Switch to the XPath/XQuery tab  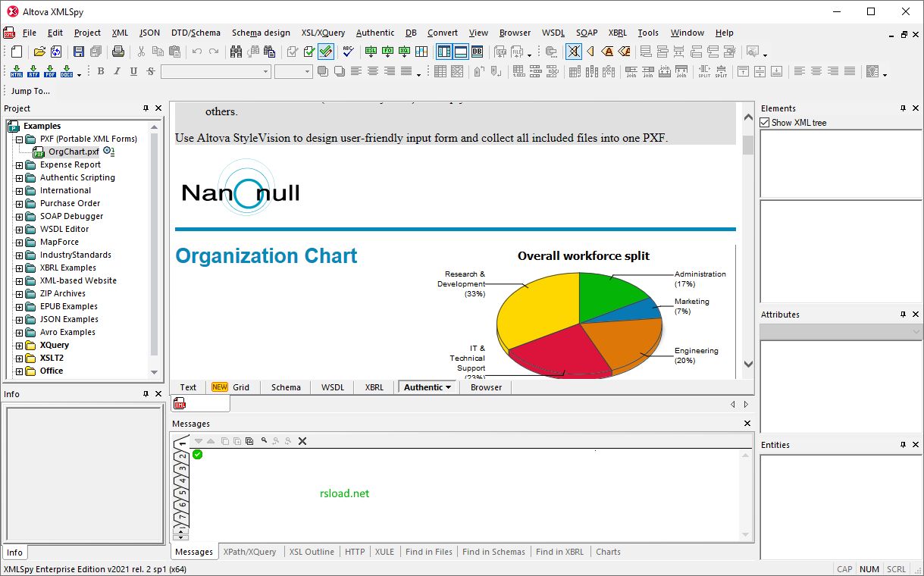[x=249, y=552]
